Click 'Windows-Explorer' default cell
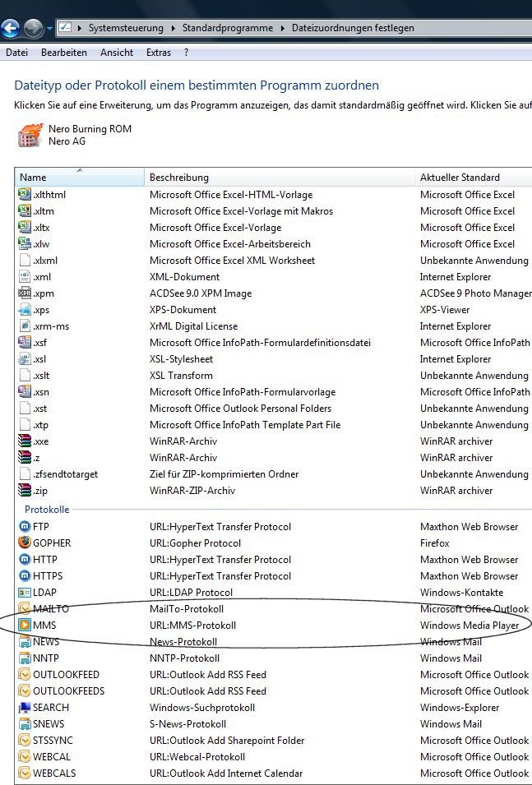This screenshot has width=532, height=785. [x=460, y=708]
